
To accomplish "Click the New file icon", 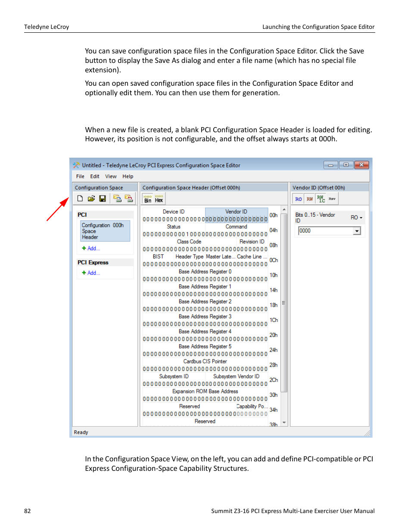I will pyautogui.click(x=80, y=199).
